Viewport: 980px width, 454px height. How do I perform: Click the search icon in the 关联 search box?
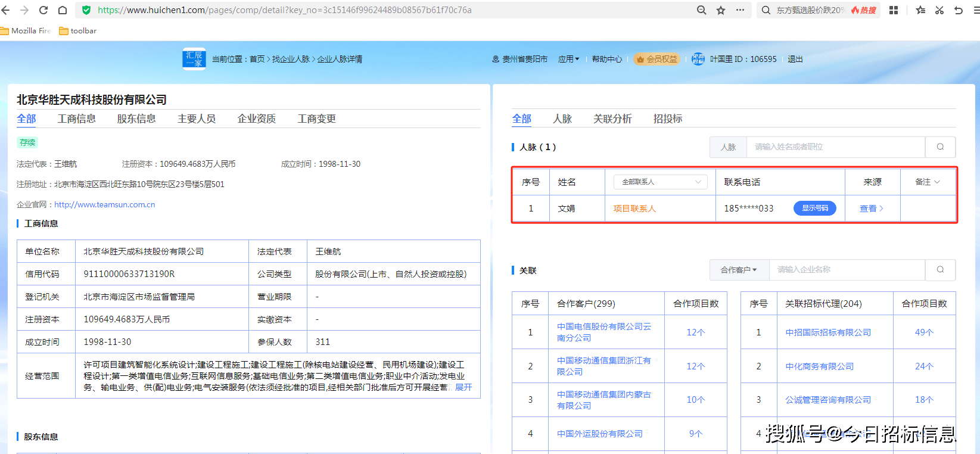point(940,269)
